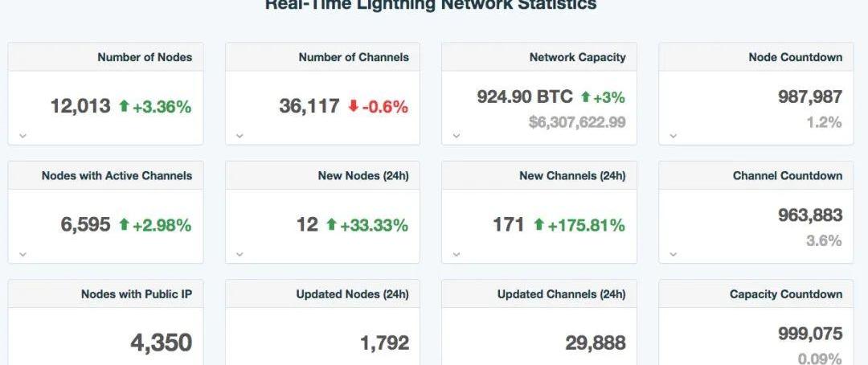This screenshot has height=365, width=868.
Task: Click the green arrow beside 12 new nodes
Action: (x=331, y=224)
